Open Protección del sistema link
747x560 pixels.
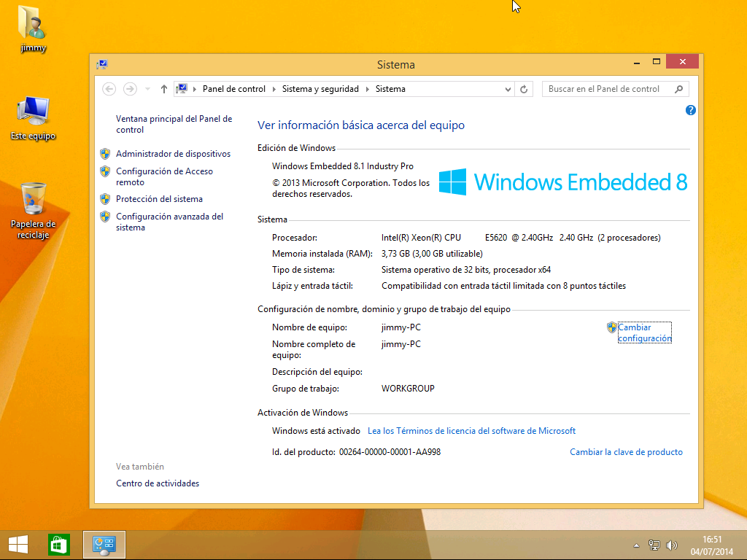(159, 199)
